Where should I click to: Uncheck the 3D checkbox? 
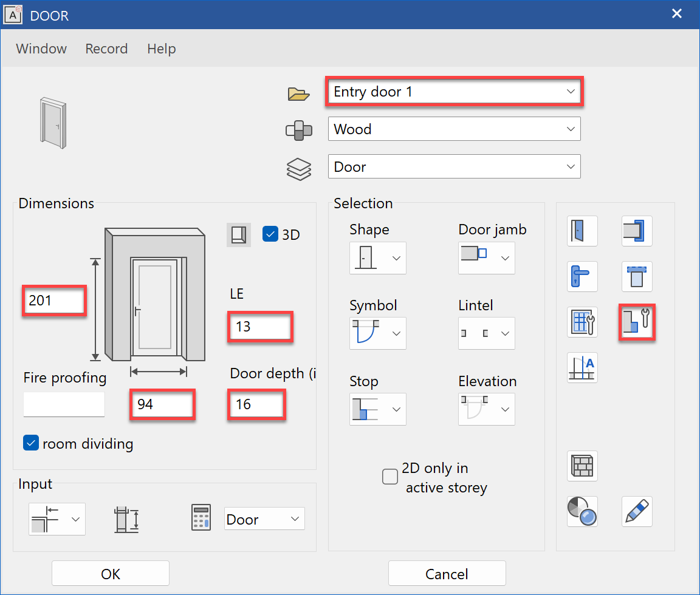[x=270, y=234]
